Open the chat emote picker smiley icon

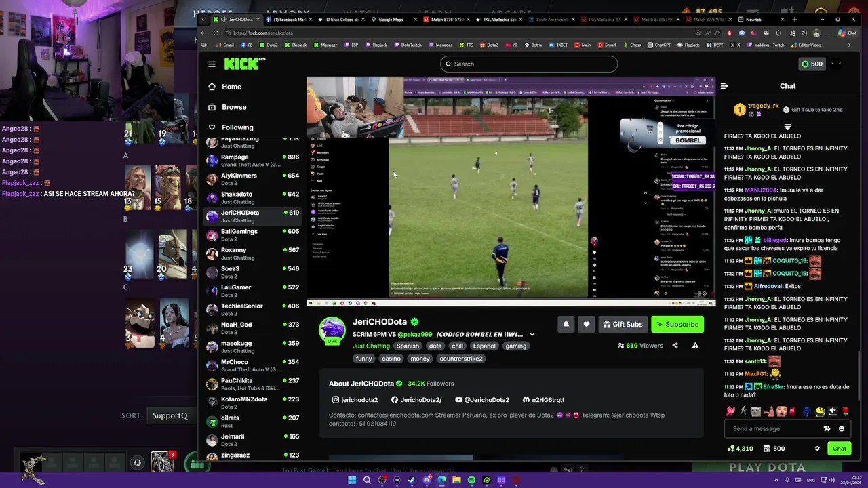(842, 428)
